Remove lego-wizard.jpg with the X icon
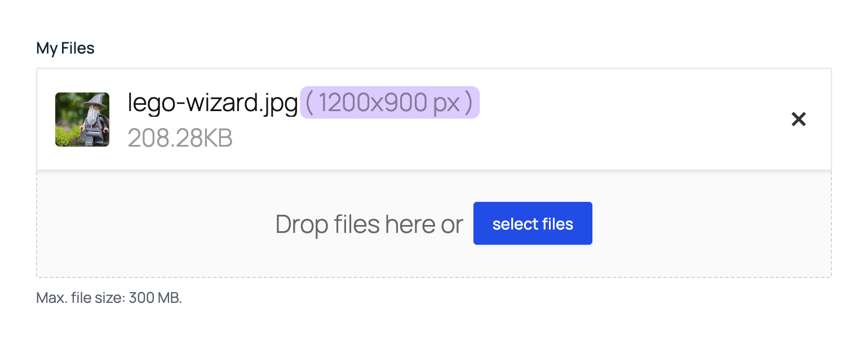The height and width of the screenshot is (344, 868). [798, 119]
